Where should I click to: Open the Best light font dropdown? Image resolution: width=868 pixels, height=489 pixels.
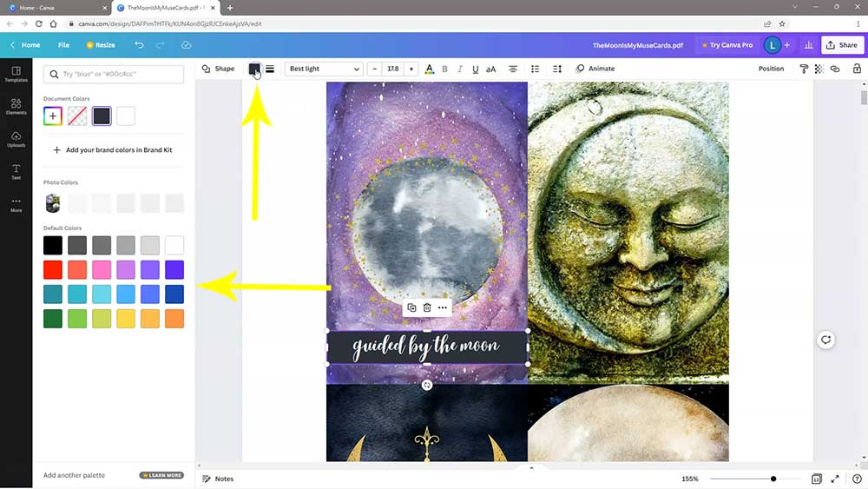click(x=324, y=69)
